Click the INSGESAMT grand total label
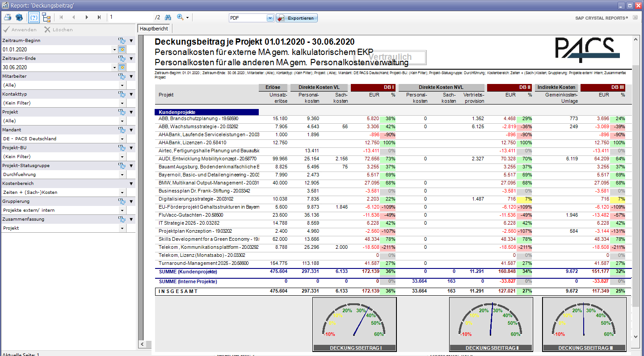Screen dimensions: 644x356 (178, 291)
